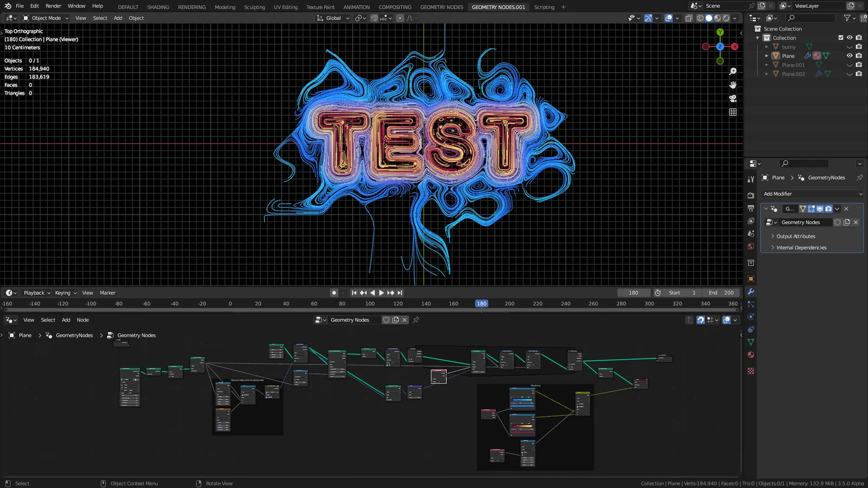Viewport: 868px width, 488px height.
Task: Hide the Plane object with its eye toggle
Action: point(850,56)
